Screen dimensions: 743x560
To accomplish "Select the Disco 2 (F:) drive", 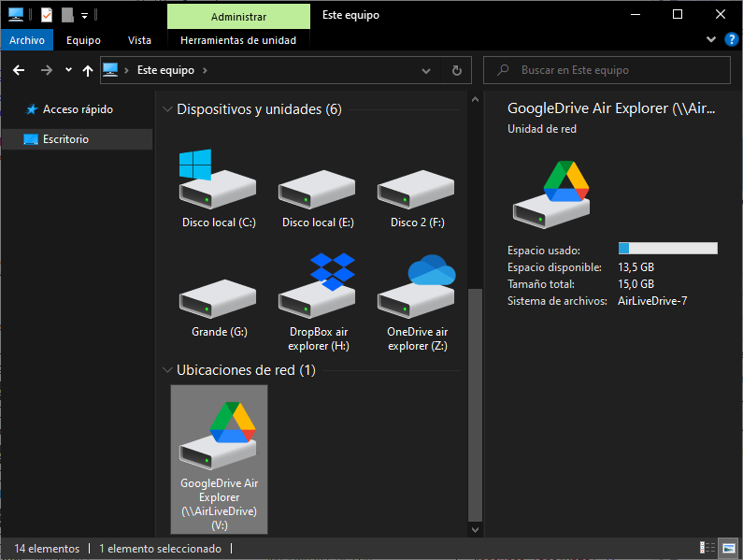I will [x=417, y=190].
